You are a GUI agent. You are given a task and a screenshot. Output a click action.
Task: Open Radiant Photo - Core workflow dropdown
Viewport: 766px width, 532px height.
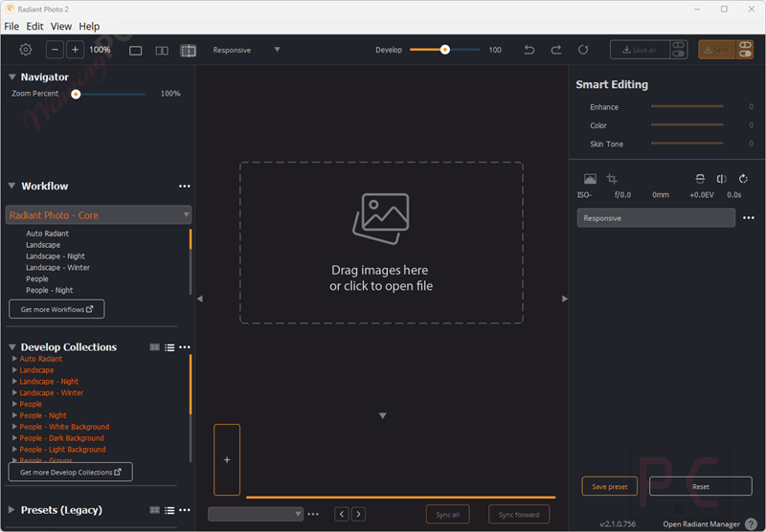tap(99, 215)
